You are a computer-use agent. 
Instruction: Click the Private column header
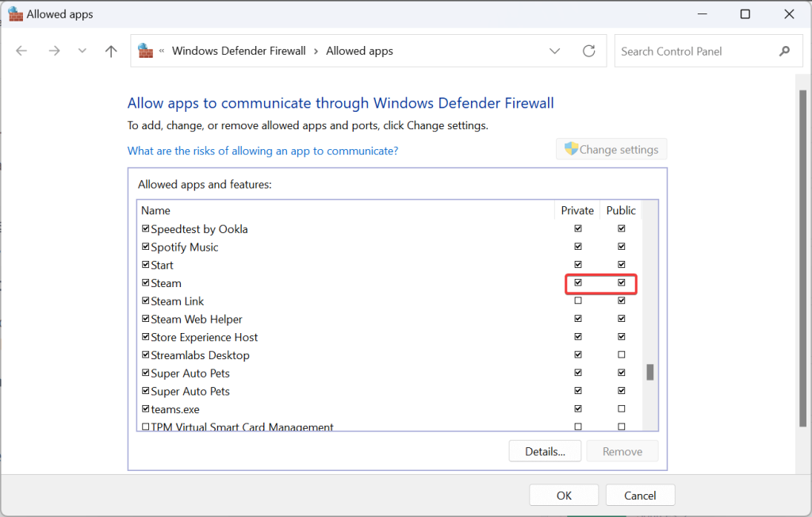pyautogui.click(x=577, y=210)
